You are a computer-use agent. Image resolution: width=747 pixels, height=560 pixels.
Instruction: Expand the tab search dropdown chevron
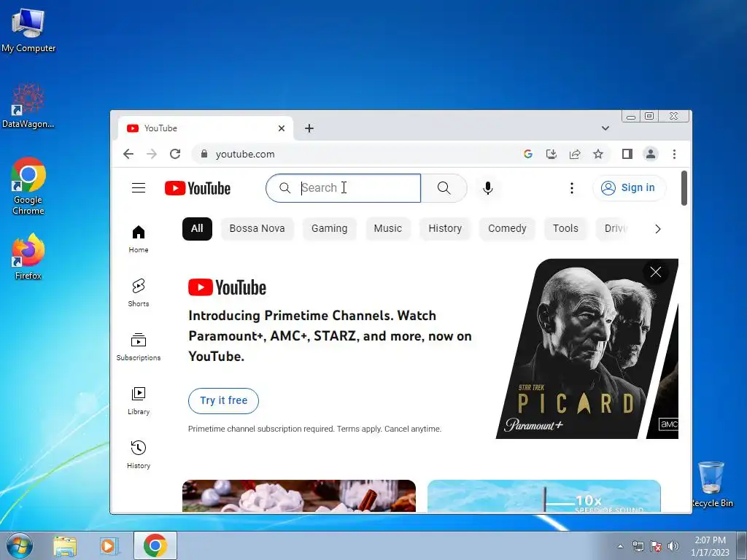[x=605, y=128]
